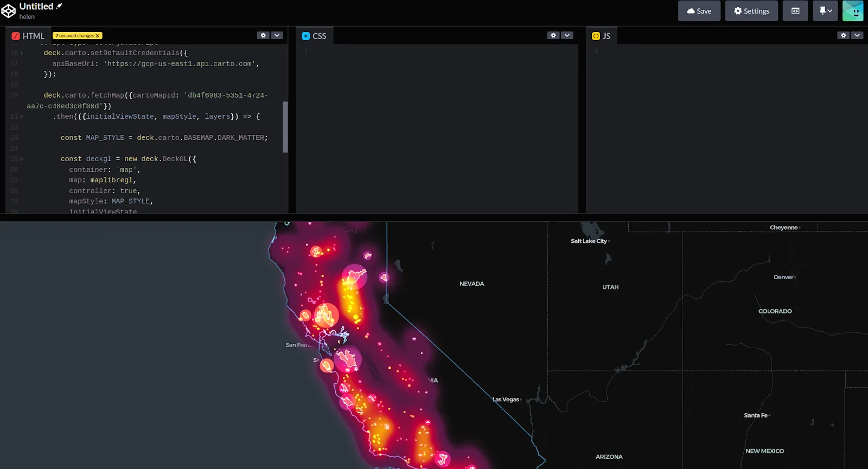Dismiss the 7 unsaved changes badge
The height and width of the screenshot is (469, 868).
(98, 36)
